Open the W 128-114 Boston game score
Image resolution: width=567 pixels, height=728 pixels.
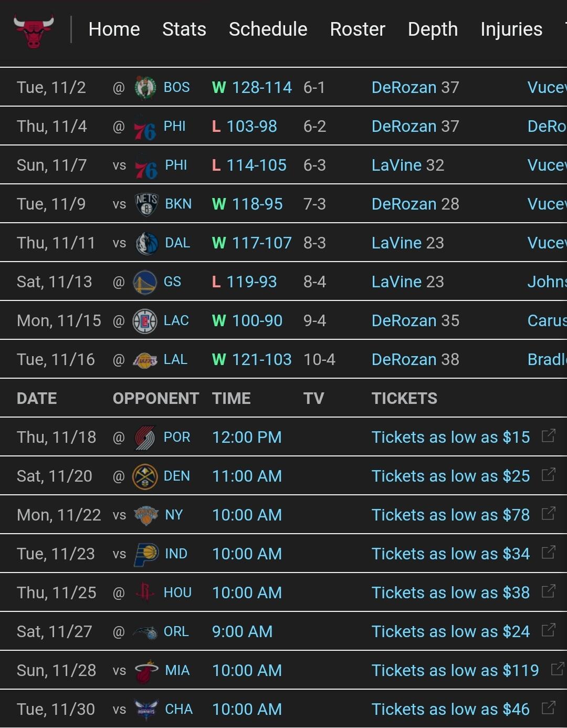pos(252,88)
